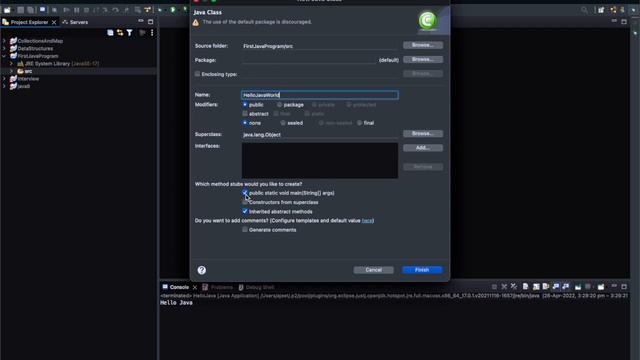Image resolution: width=640 pixels, height=360 pixels.
Task: Select the none radio button
Action: (x=245, y=123)
